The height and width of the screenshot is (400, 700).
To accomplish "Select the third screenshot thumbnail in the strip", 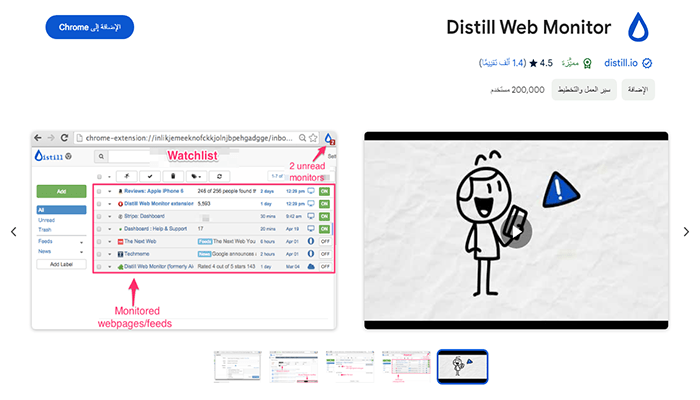I will coord(350,367).
